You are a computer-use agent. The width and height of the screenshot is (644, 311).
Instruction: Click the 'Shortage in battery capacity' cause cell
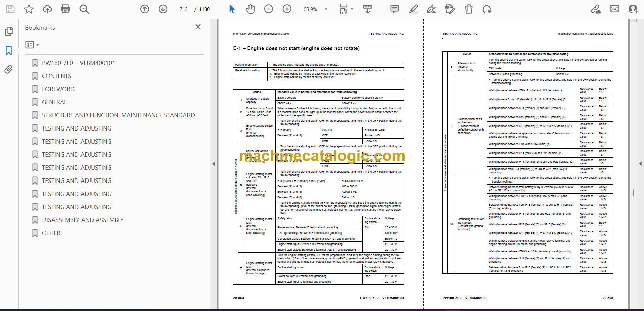click(x=260, y=100)
